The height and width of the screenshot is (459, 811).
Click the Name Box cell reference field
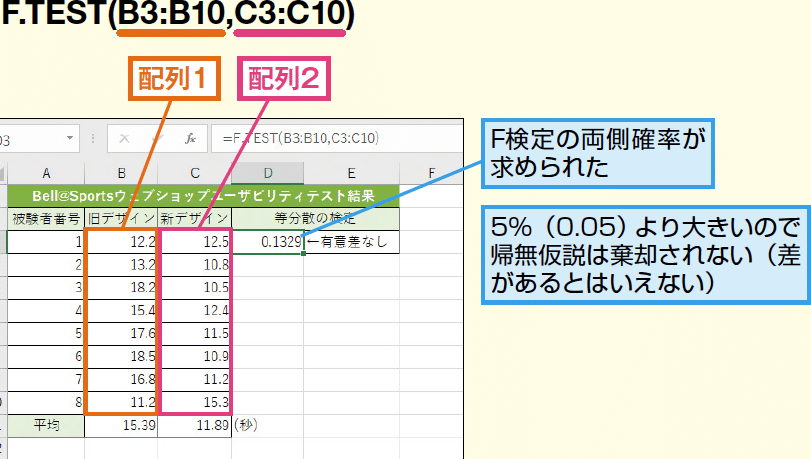tap(25, 138)
